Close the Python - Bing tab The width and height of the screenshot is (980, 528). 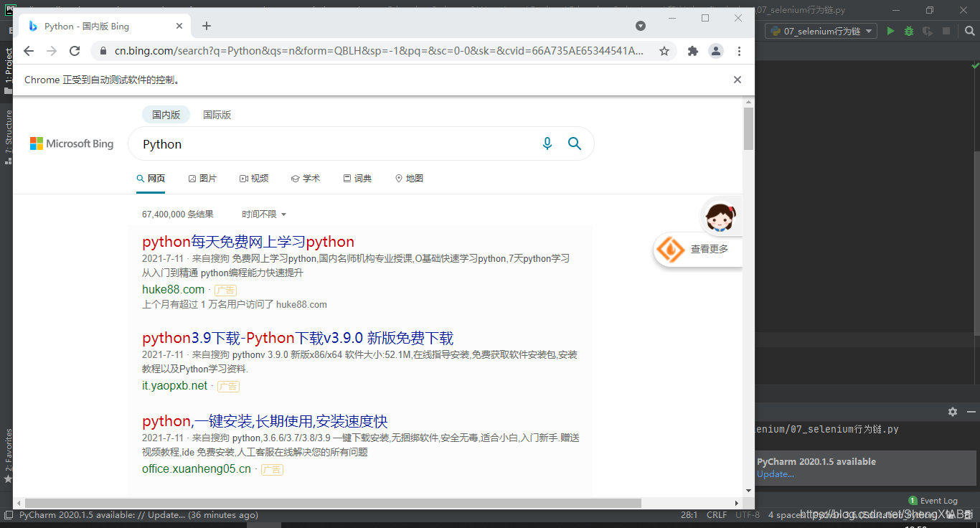click(x=178, y=26)
